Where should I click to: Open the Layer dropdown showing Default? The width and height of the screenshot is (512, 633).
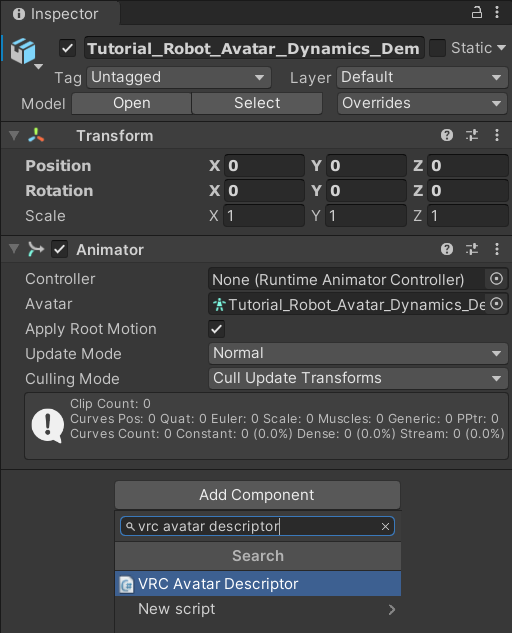pyautogui.click(x=422, y=78)
